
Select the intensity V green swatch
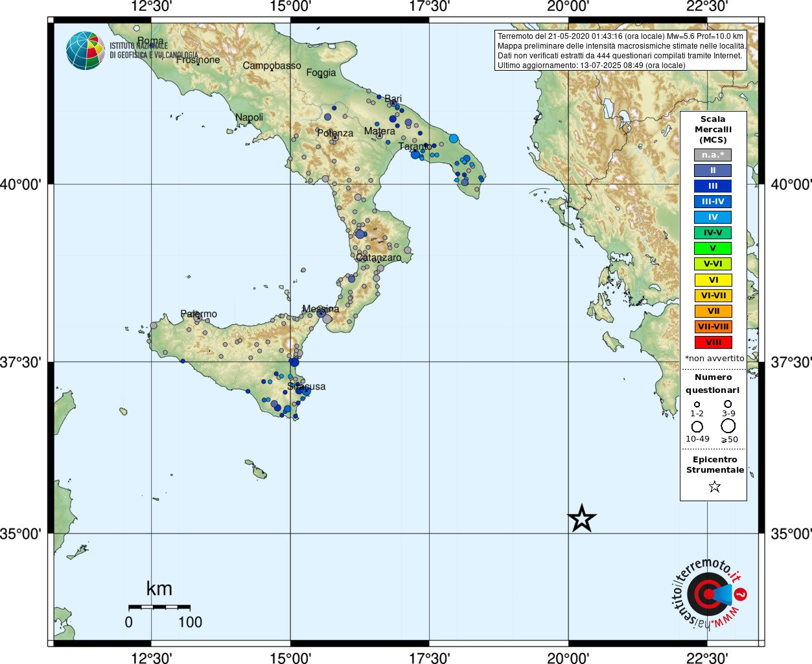(x=713, y=248)
